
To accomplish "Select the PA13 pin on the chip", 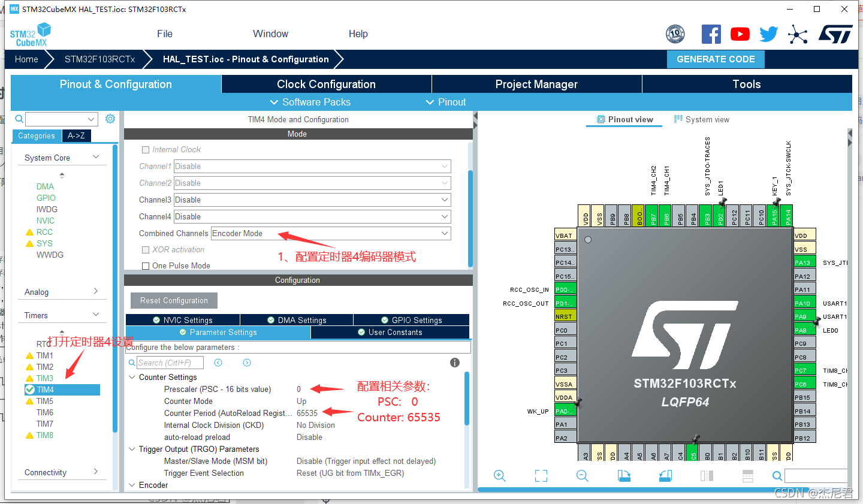I will pyautogui.click(x=805, y=262).
